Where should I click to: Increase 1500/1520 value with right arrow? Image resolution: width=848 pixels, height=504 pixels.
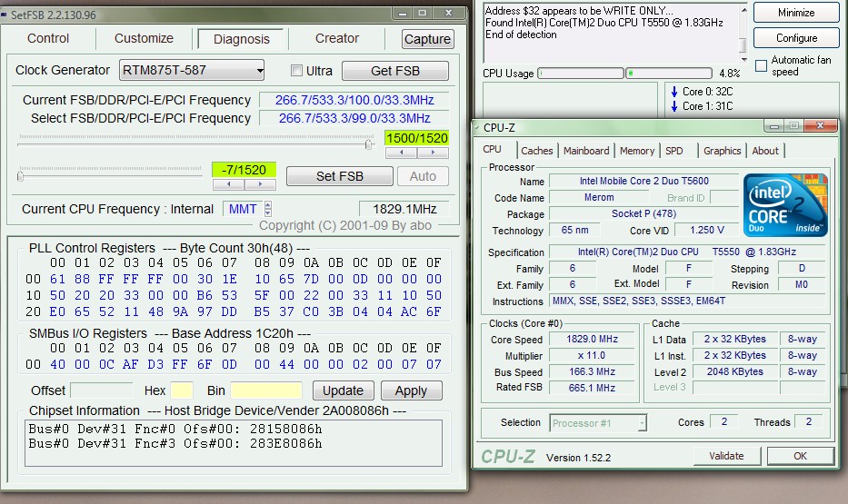[433, 153]
